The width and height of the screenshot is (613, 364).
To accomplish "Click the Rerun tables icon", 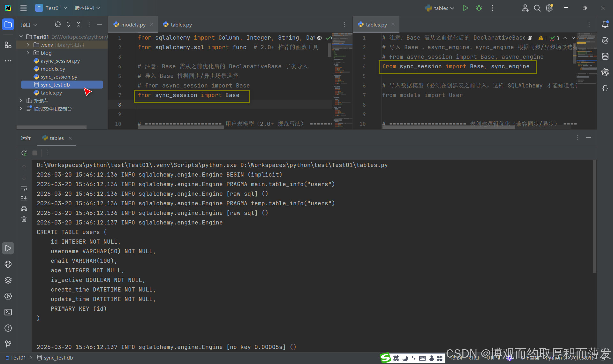I will (x=24, y=153).
